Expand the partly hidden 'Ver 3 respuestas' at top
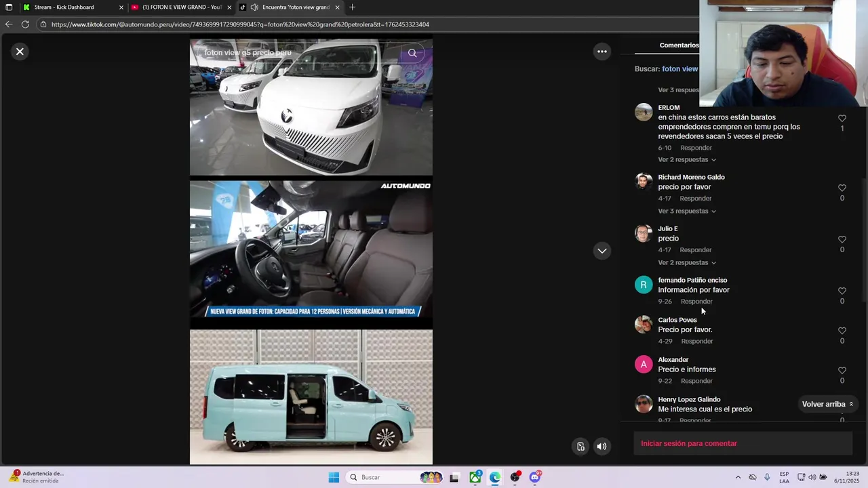 pyautogui.click(x=678, y=90)
